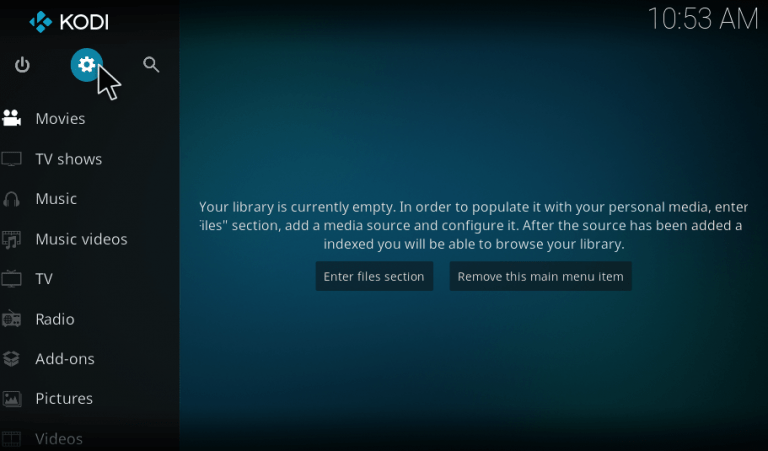Open the Movies menu label

coord(60,119)
